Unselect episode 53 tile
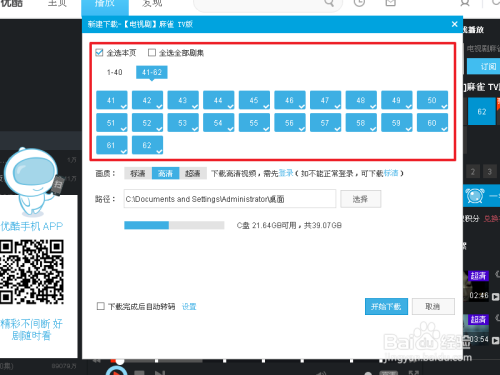 tap(183, 123)
